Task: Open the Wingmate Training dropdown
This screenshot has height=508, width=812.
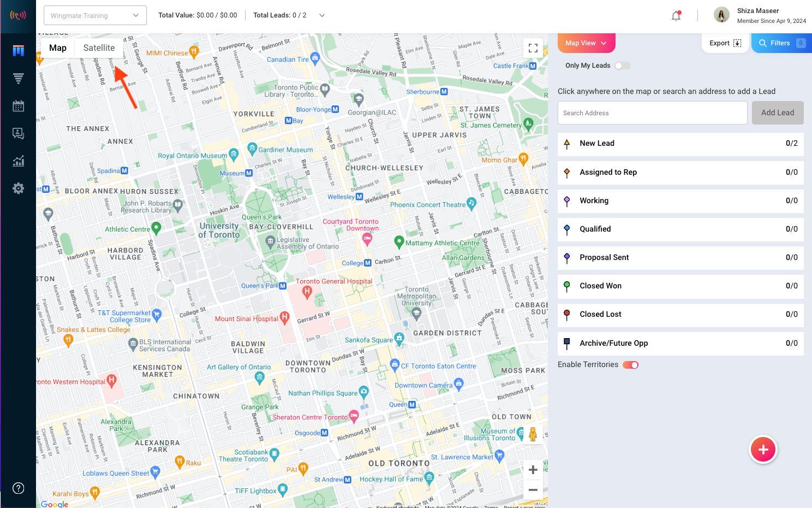Action: coord(95,15)
